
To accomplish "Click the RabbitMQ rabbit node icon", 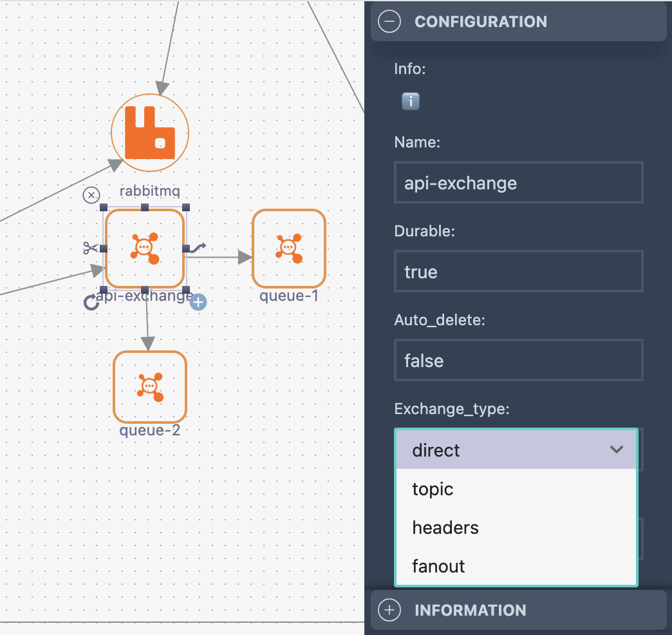I will pyautogui.click(x=150, y=133).
